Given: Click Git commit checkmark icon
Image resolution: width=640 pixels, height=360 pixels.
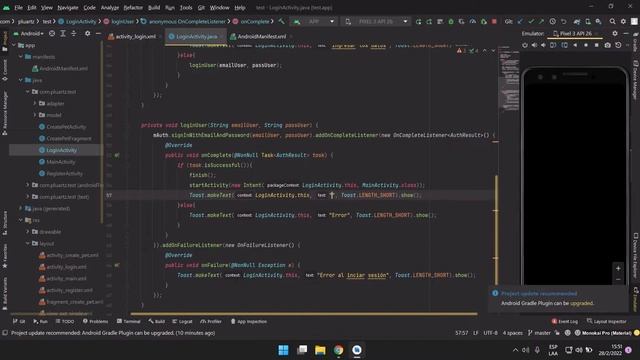Looking at the screenshot, I should (x=531, y=21).
